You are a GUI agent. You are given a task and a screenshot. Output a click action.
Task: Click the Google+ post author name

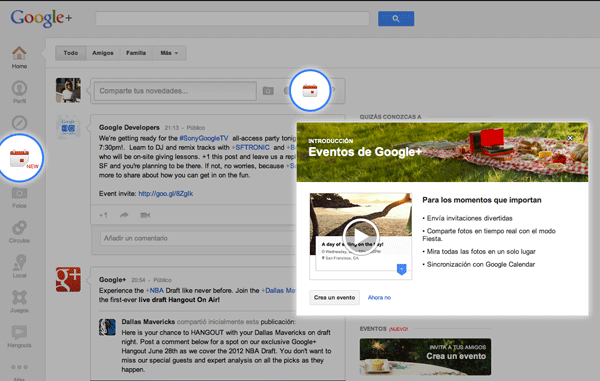click(x=112, y=280)
